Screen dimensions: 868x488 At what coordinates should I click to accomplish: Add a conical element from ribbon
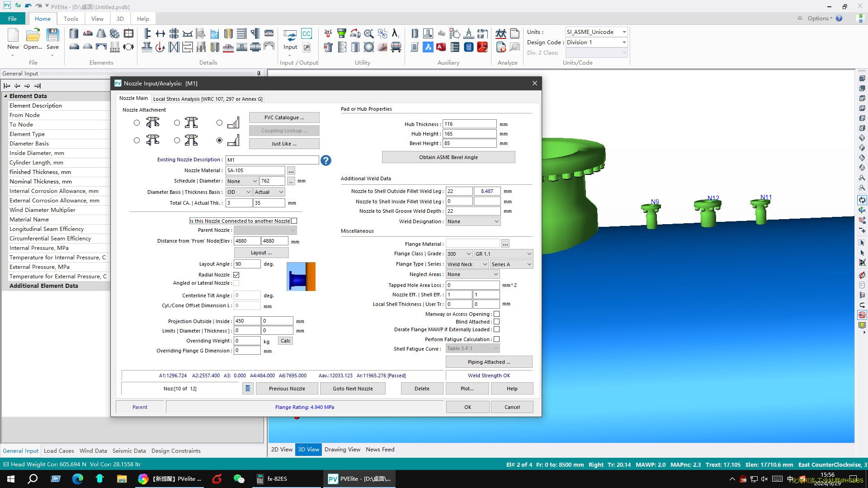(x=101, y=33)
